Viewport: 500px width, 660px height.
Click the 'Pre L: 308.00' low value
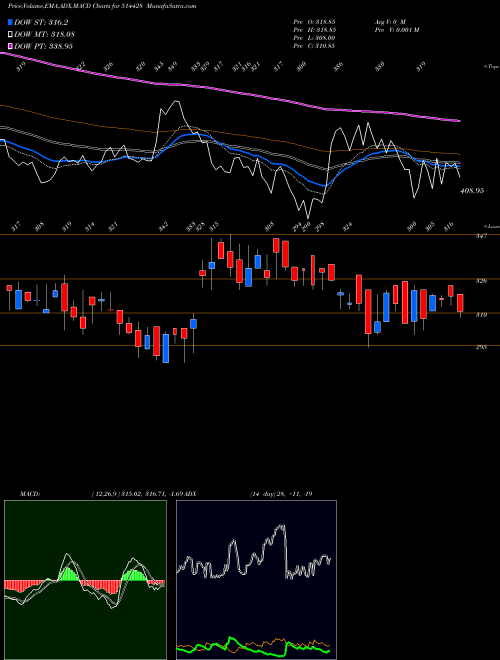coord(314,38)
